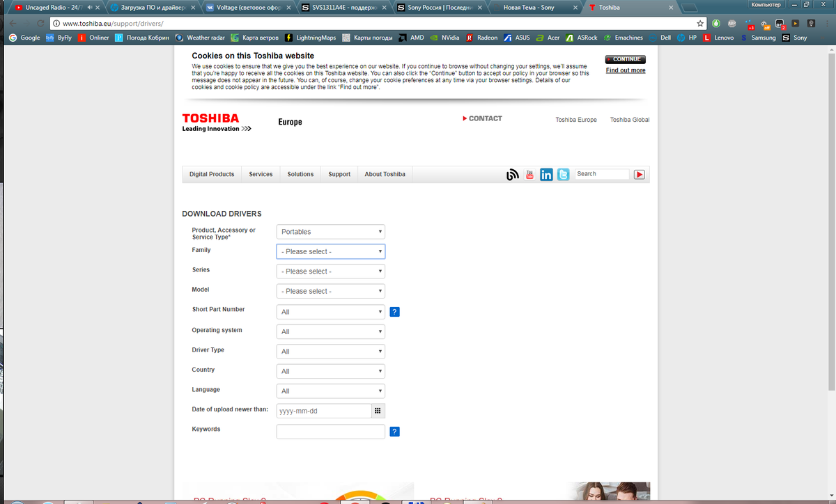Open the Support menu
The image size is (836, 504).
[x=339, y=174]
